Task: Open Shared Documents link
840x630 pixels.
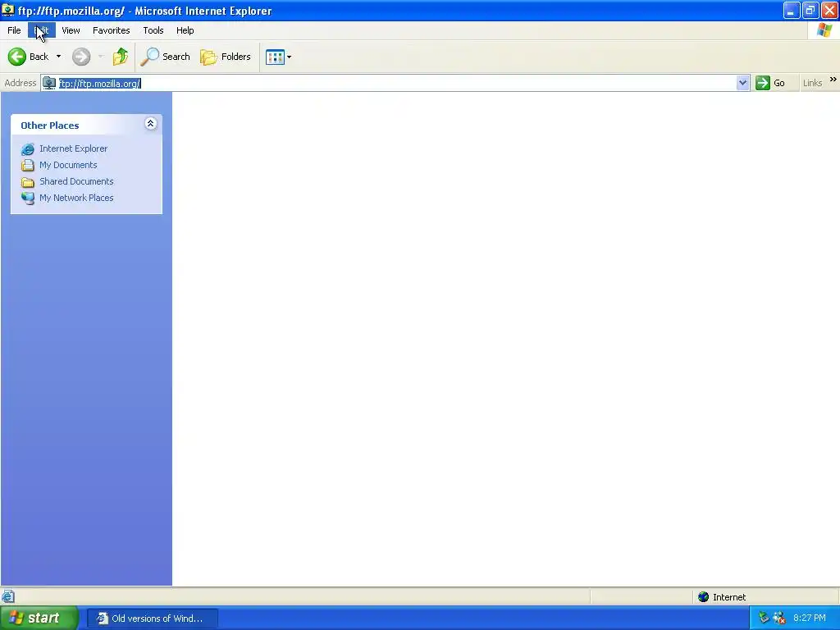Action: coord(76,181)
